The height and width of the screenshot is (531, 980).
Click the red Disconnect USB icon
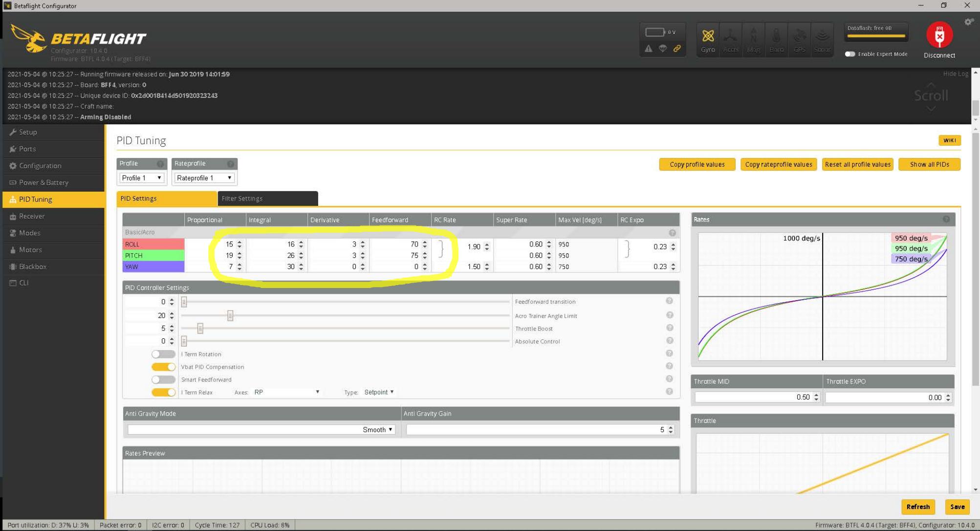pyautogui.click(x=939, y=35)
